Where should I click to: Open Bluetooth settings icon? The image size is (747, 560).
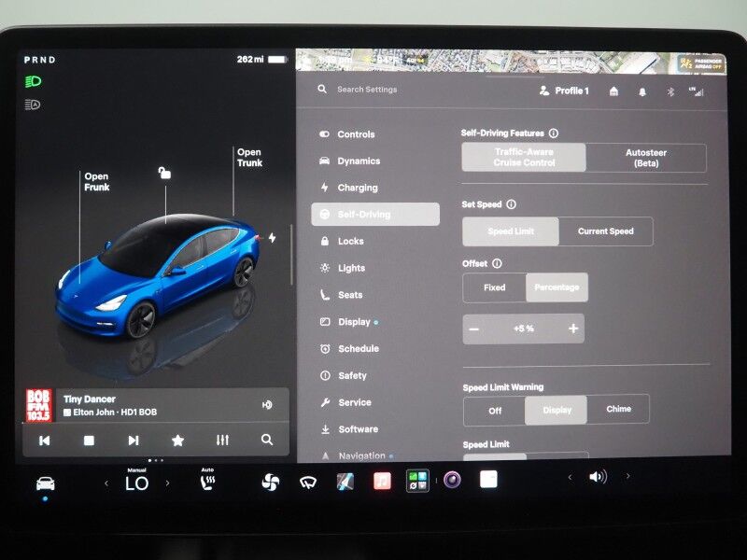[670, 91]
